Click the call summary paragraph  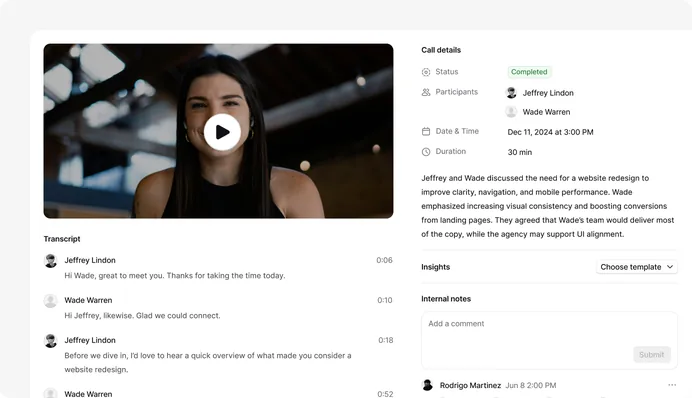point(548,206)
